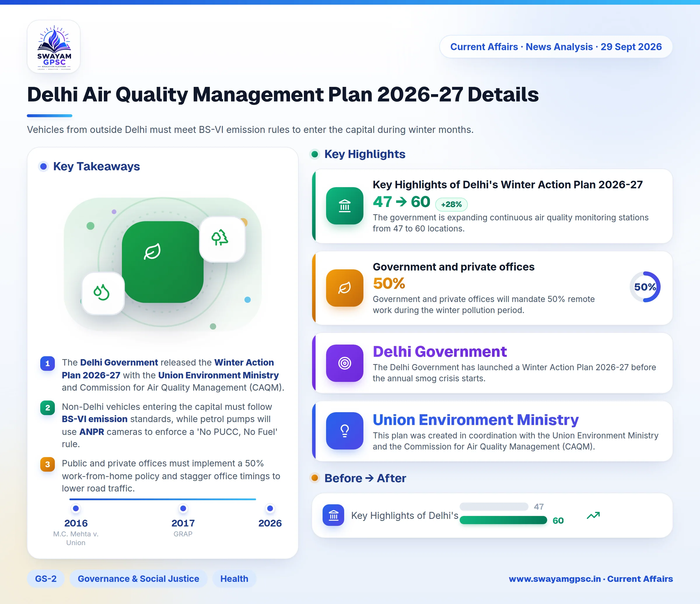Click 'Key Highlights of Delhi's Winter Action Plan 2026-27' title

pyautogui.click(x=508, y=184)
